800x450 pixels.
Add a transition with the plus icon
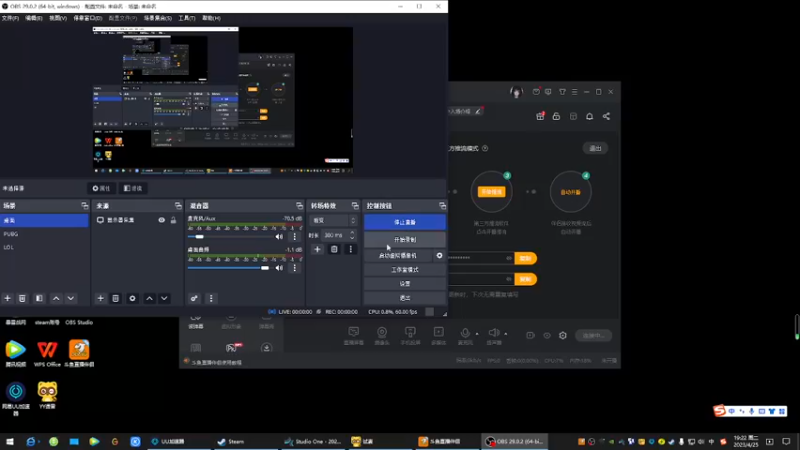point(317,249)
